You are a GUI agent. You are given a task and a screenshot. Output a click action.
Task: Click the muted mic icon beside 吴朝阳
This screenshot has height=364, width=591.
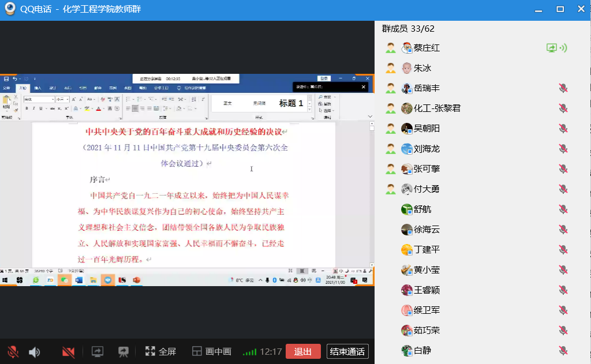(x=563, y=129)
